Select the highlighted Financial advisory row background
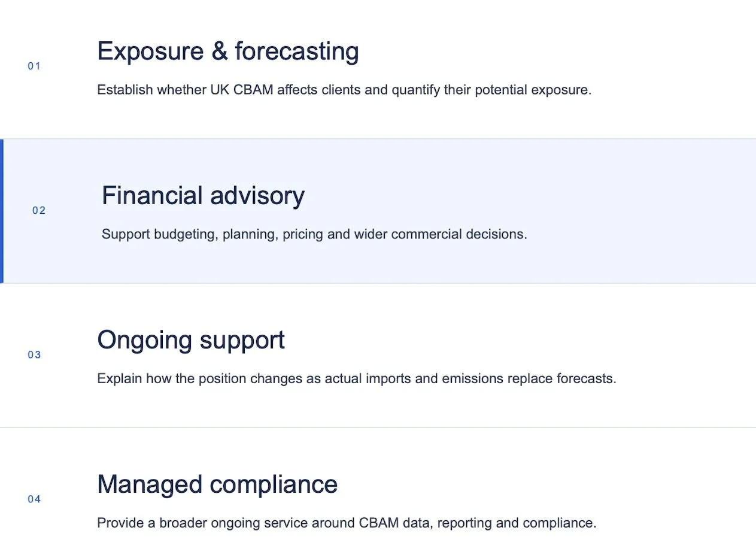The image size is (756, 558). 379,211
